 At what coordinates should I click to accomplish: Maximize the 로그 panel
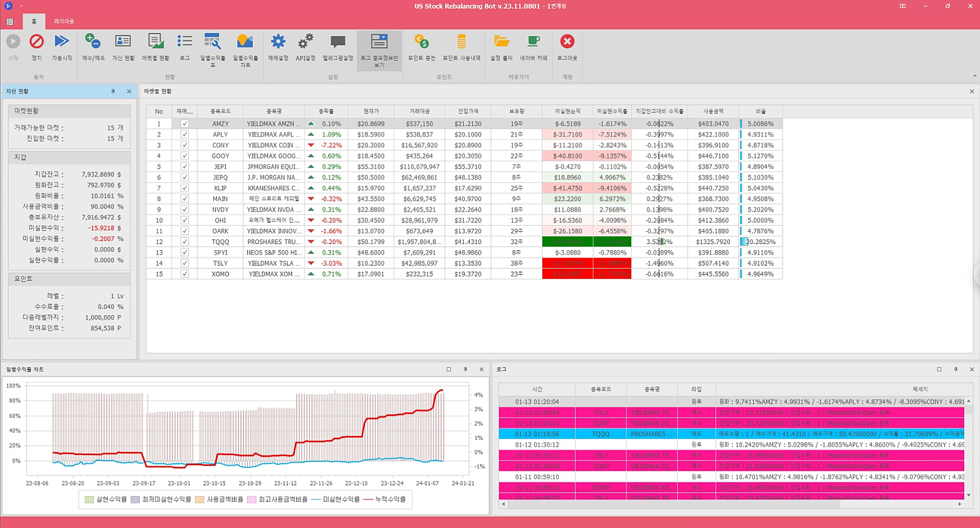[939, 369]
